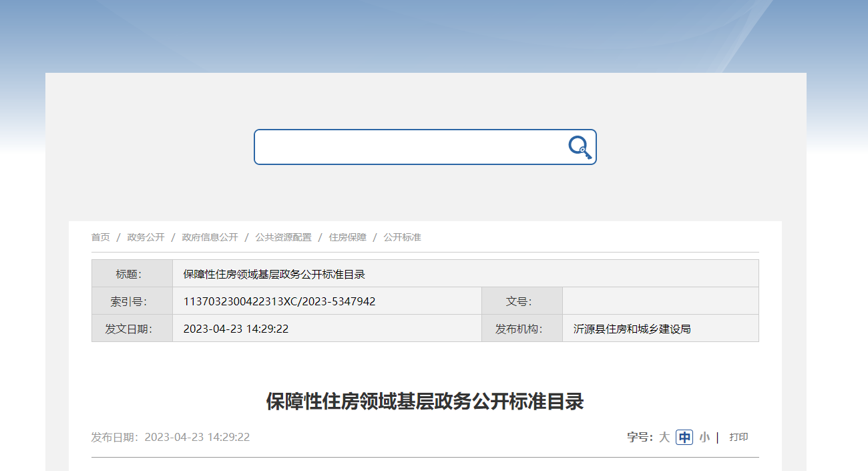Click the title value in the 标题 row
This screenshot has width=868, height=471.
click(274, 274)
